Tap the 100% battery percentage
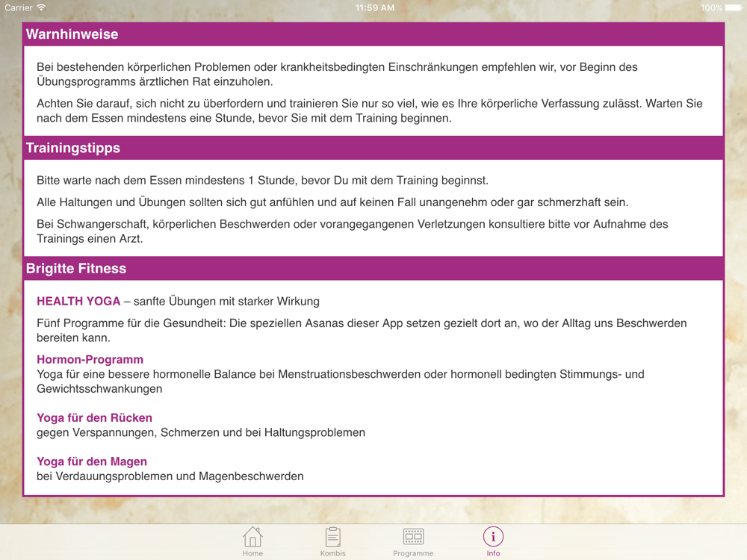The width and height of the screenshot is (747, 560). coord(711,7)
